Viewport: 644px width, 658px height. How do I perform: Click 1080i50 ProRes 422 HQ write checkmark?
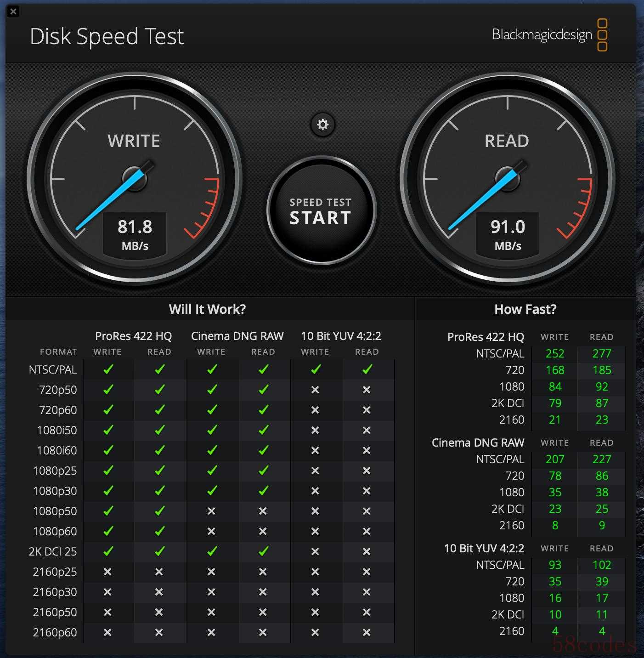[108, 430]
